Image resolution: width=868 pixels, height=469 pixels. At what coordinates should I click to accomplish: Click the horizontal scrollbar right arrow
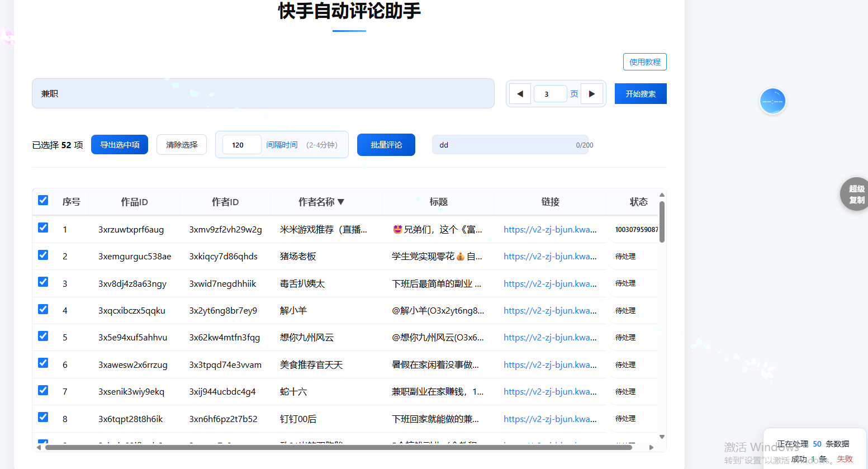651,447
